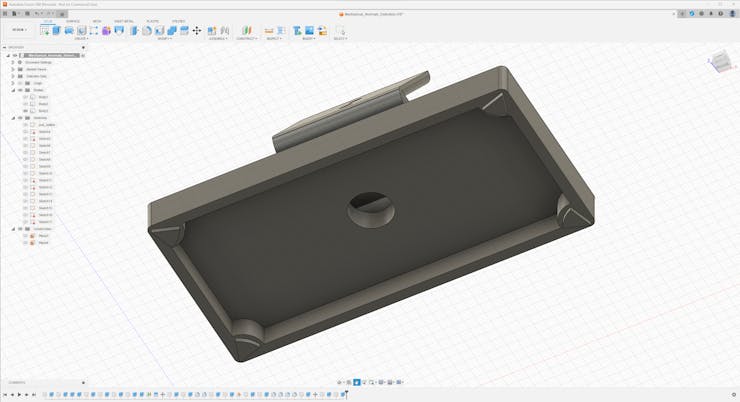The width and height of the screenshot is (740, 402).
Task: Switch to the SURFACE tab
Action: [x=73, y=21]
